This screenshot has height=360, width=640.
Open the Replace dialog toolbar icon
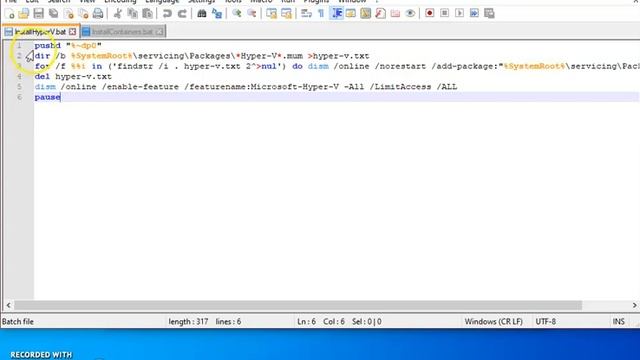217,13
